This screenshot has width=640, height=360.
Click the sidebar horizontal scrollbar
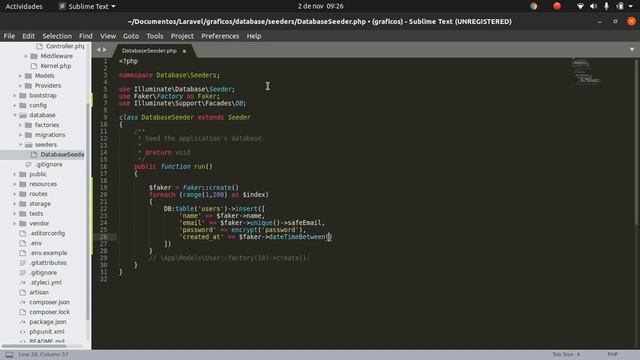point(34,346)
